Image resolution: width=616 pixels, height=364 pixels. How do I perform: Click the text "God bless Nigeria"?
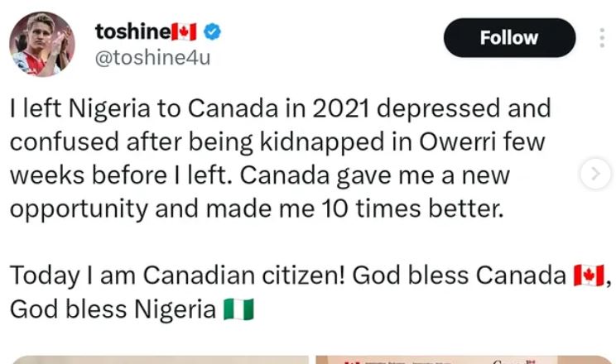tap(113, 309)
